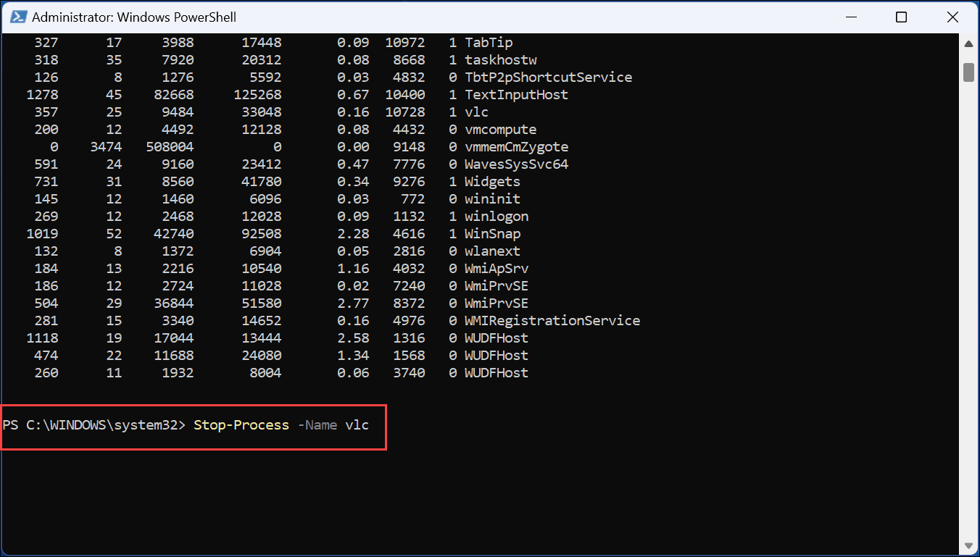Select the TbtP2pShortcutService process line
Viewport: 980px width, 557px height.
[549, 77]
